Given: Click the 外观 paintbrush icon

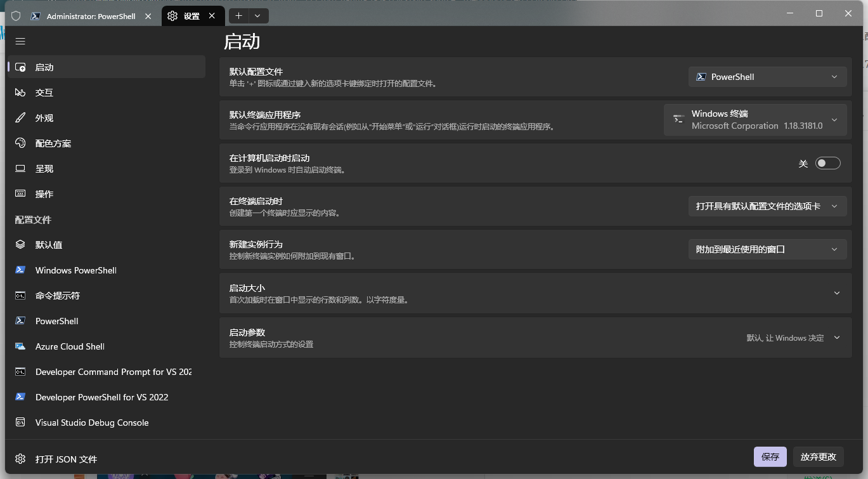Looking at the screenshot, I should [20, 118].
